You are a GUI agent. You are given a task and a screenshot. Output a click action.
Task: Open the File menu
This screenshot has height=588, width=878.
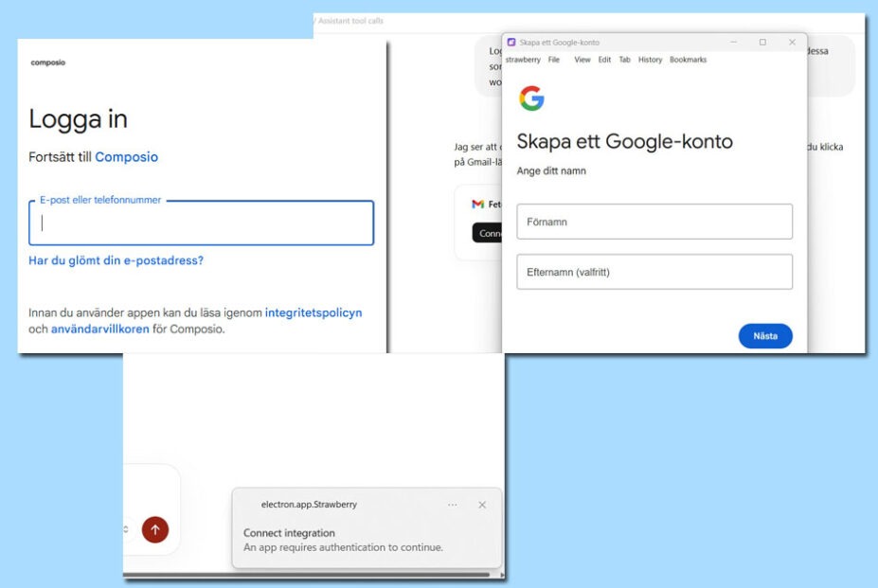click(554, 60)
